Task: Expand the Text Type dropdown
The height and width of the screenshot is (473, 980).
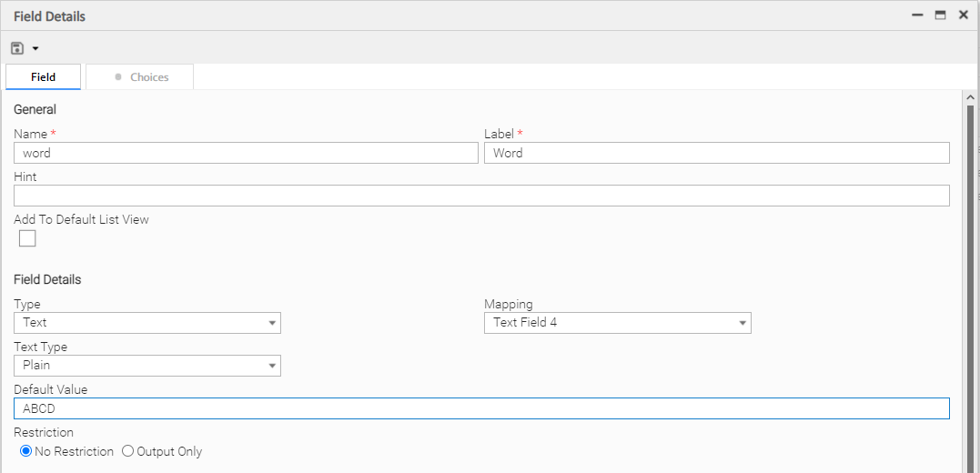Action: pos(147,366)
